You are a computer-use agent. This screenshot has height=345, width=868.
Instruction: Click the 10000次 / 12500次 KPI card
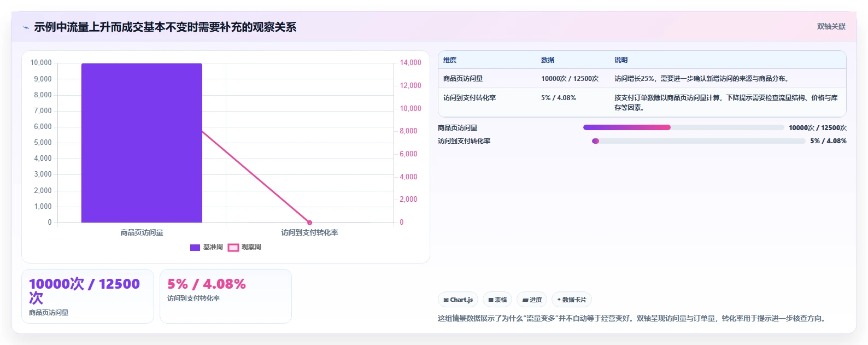click(87, 296)
